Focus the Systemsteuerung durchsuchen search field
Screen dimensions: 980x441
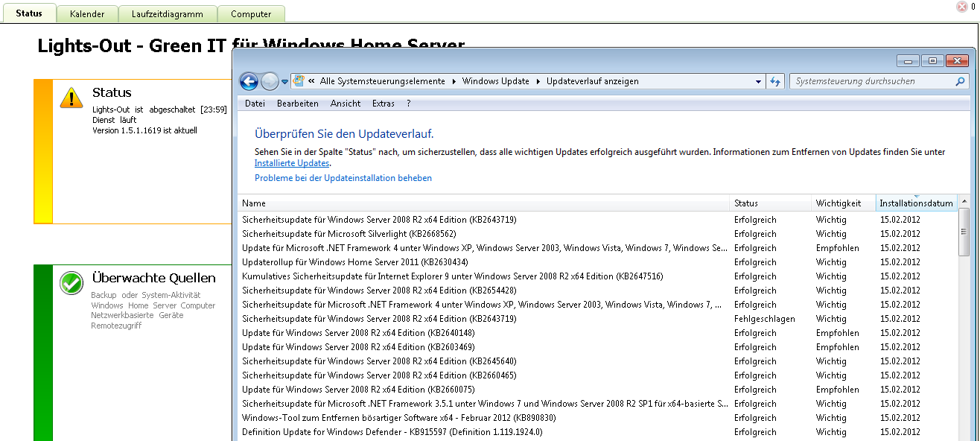point(871,82)
